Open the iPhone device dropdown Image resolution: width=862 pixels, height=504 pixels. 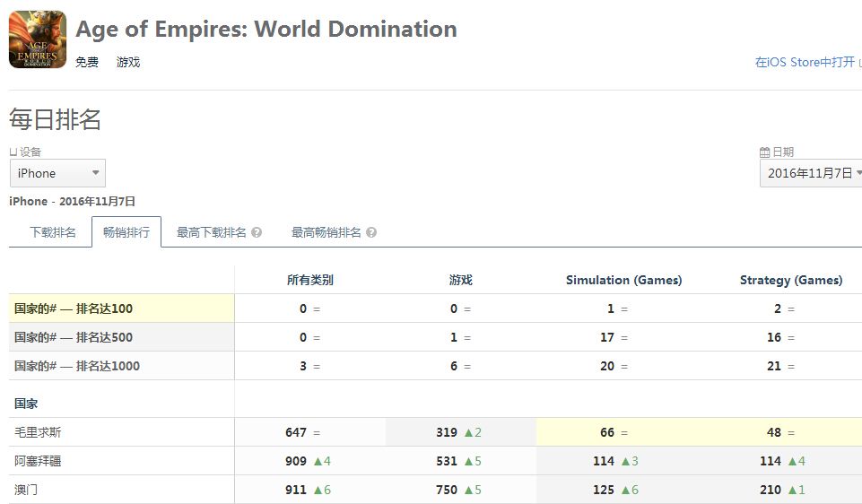click(57, 173)
